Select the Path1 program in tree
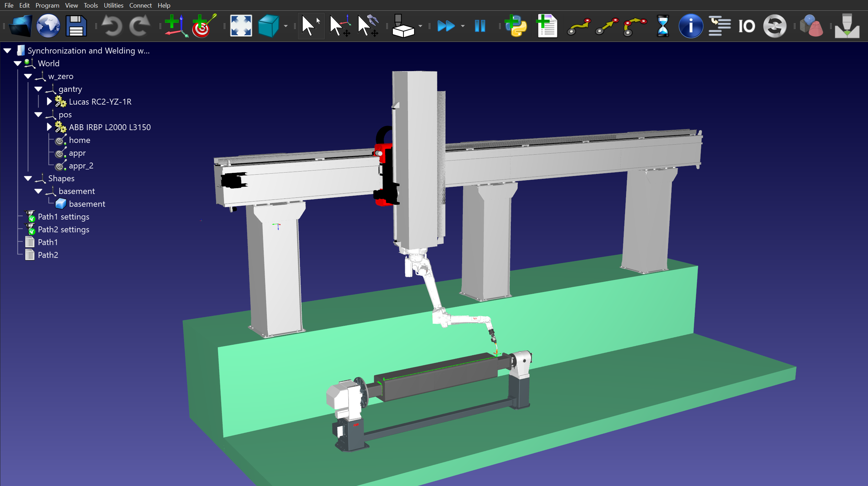The width and height of the screenshot is (868, 486). tap(48, 242)
